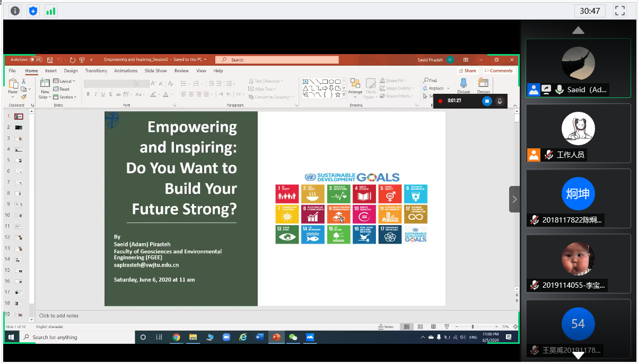Stop the screen recording
This screenshot has height=364, width=638.
(x=487, y=101)
